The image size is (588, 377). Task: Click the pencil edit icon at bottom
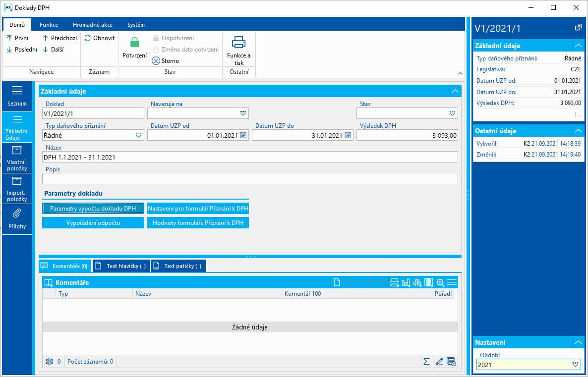439,362
